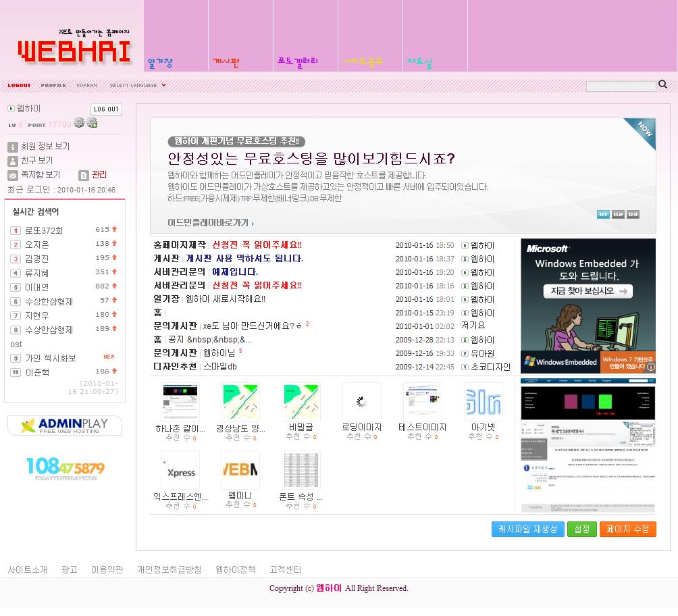
Task: Open the 관리 document icon
Action: [x=84, y=176]
